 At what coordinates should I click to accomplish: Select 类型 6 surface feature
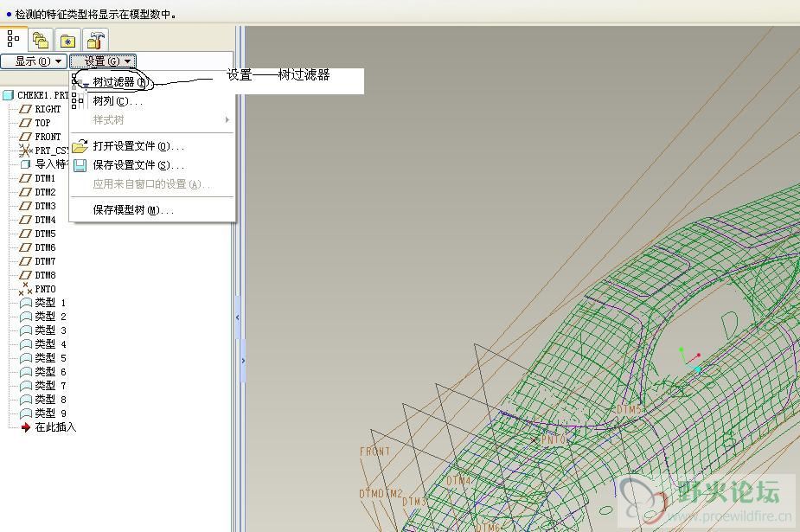click(50, 372)
